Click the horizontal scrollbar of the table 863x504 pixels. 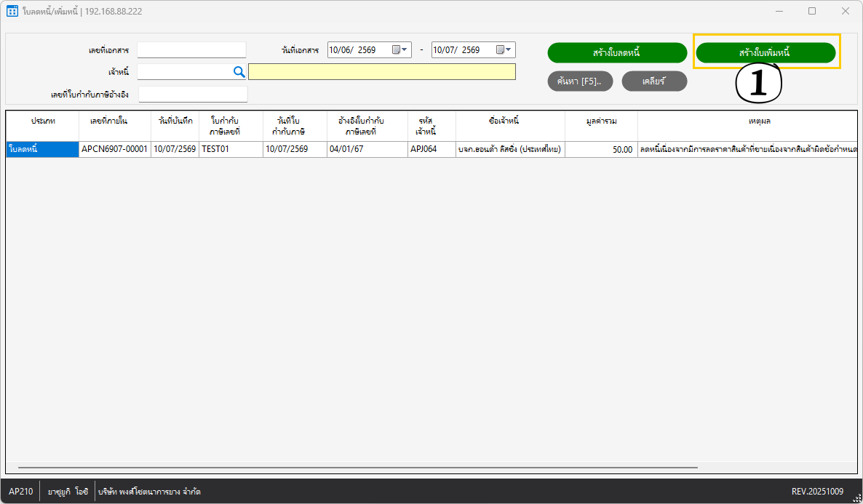pyautogui.click(x=358, y=468)
